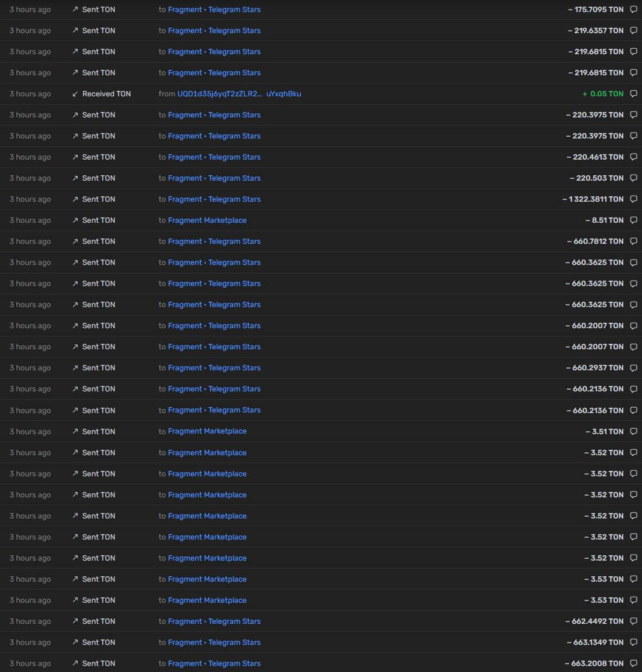Click the amount – 1 322.3811 TON
Image resolution: width=642 pixels, height=672 pixels.
click(x=593, y=199)
